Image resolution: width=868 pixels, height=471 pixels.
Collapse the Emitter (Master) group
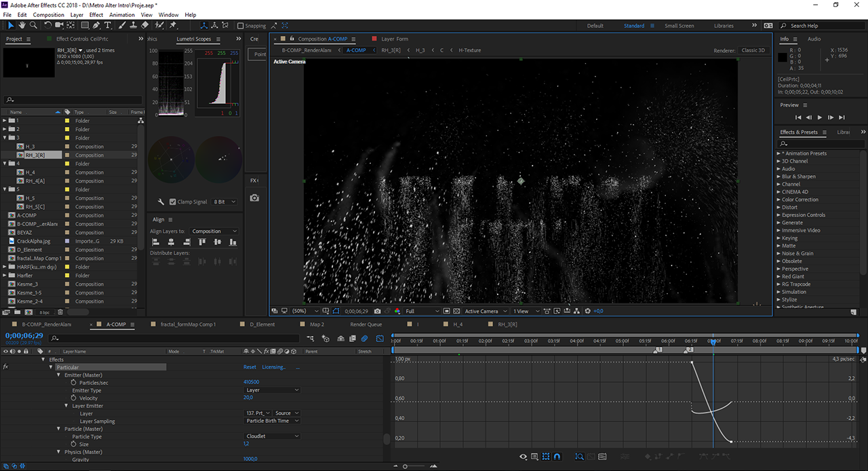click(x=58, y=375)
